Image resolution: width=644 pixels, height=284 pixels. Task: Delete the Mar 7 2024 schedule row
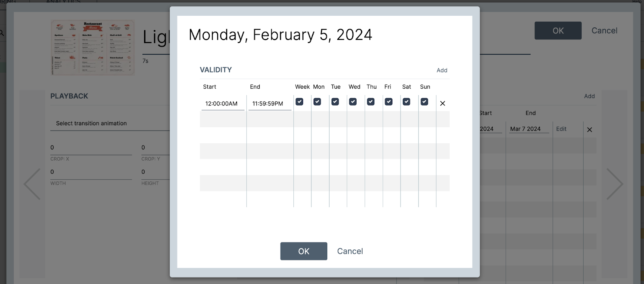(x=589, y=130)
